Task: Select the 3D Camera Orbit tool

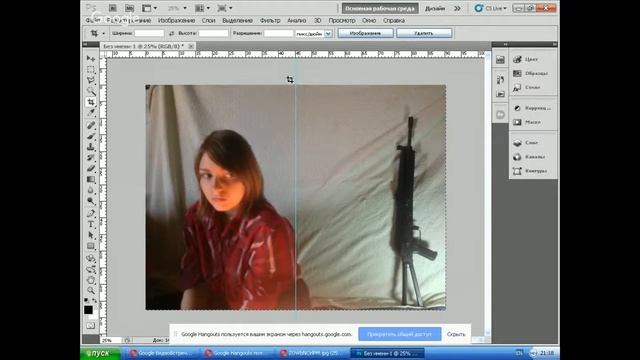Action: coord(91,269)
